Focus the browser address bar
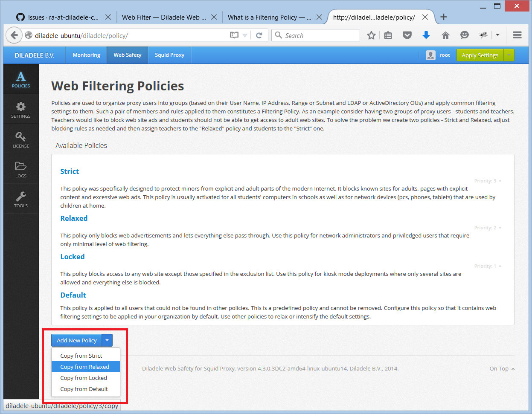Screen dimensions: 532x414 (x=131, y=35)
